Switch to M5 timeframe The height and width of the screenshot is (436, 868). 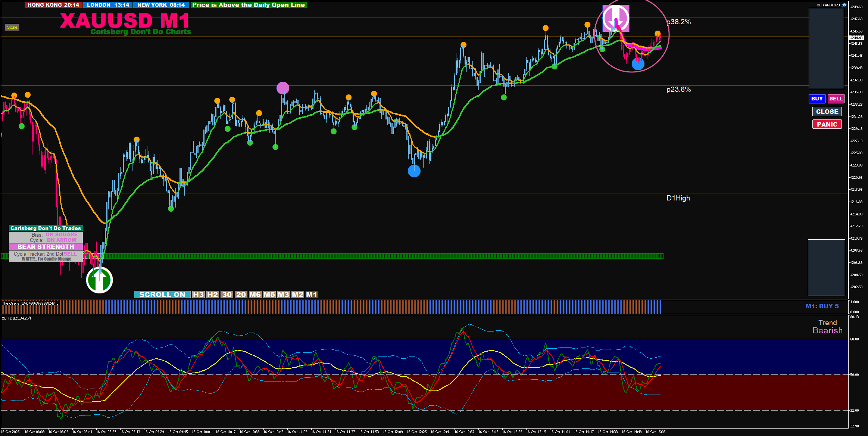pos(269,295)
